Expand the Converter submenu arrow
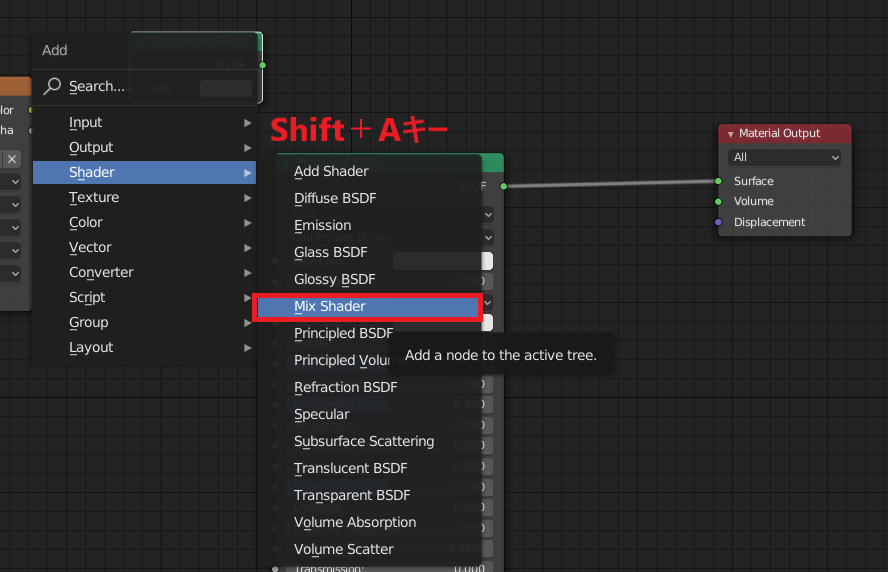This screenshot has height=572, width=888. point(247,272)
